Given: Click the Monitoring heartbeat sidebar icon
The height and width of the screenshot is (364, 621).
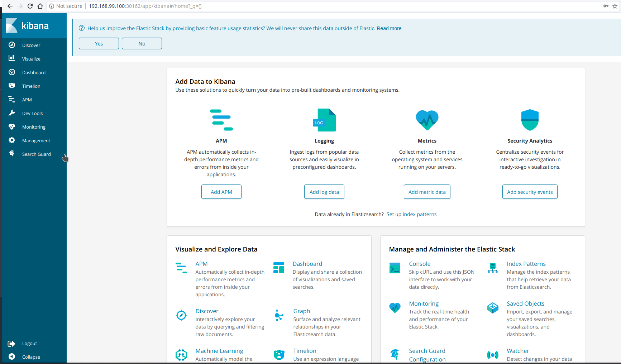Looking at the screenshot, I should click(12, 127).
